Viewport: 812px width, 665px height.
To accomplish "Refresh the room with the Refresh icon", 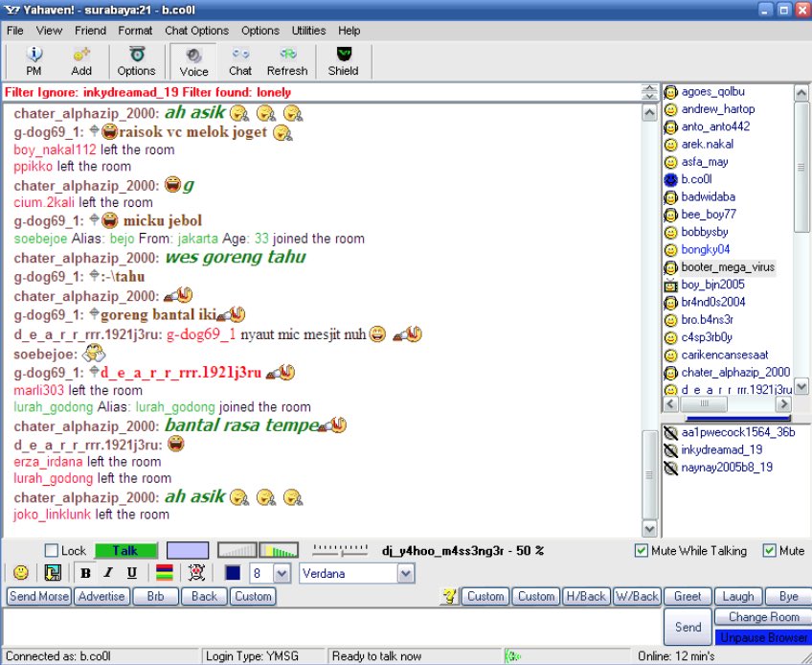I will (287, 61).
